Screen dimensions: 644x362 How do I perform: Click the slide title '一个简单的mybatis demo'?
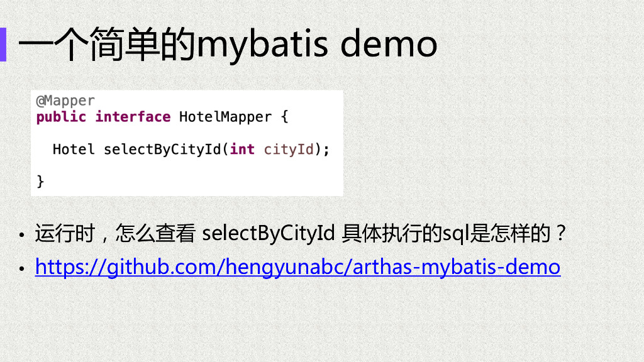[228, 44]
